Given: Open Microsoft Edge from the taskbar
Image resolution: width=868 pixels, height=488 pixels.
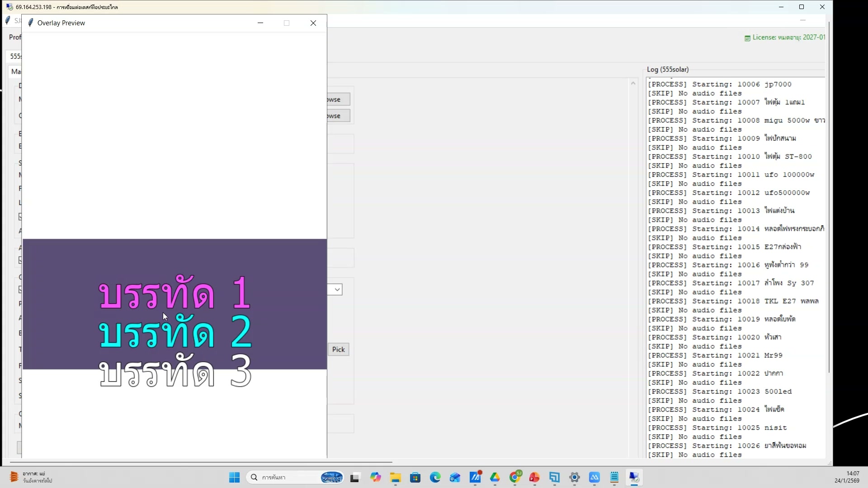Looking at the screenshot, I should click(x=435, y=478).
